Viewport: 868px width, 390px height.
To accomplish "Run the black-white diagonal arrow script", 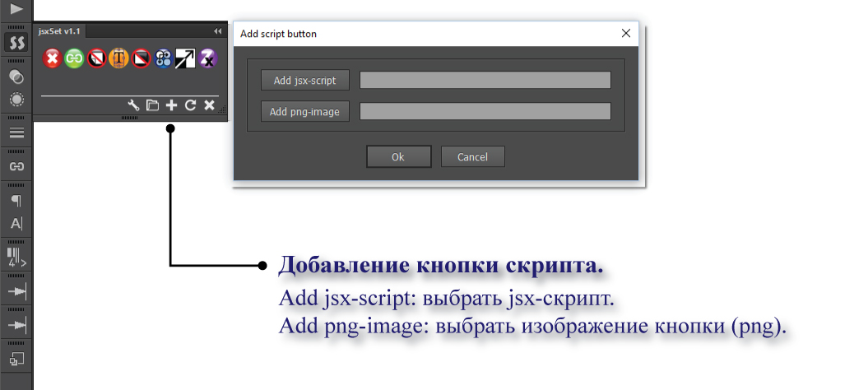I will [x=185, y=58].
